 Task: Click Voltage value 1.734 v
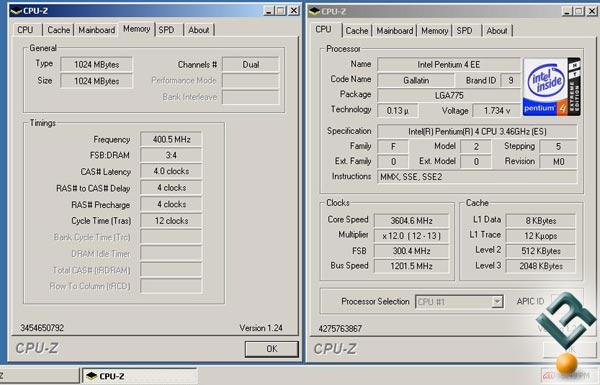[497, 111]
